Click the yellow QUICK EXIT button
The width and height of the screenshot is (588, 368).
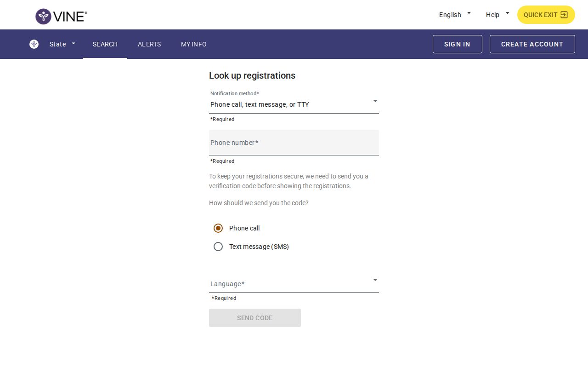click(x=546, y=15)
